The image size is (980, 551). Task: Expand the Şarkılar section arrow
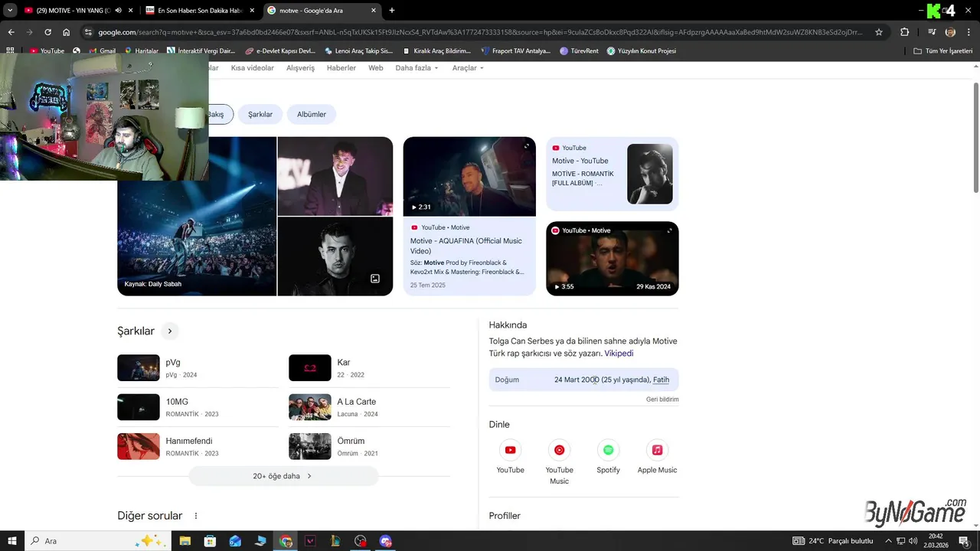[x=170, y=331]
